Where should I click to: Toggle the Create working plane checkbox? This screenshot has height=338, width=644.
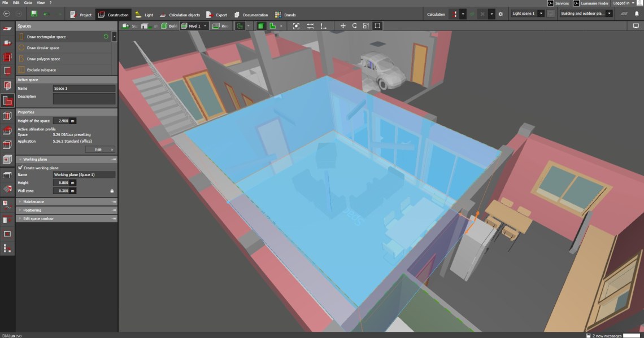click(x=21, y=168)
